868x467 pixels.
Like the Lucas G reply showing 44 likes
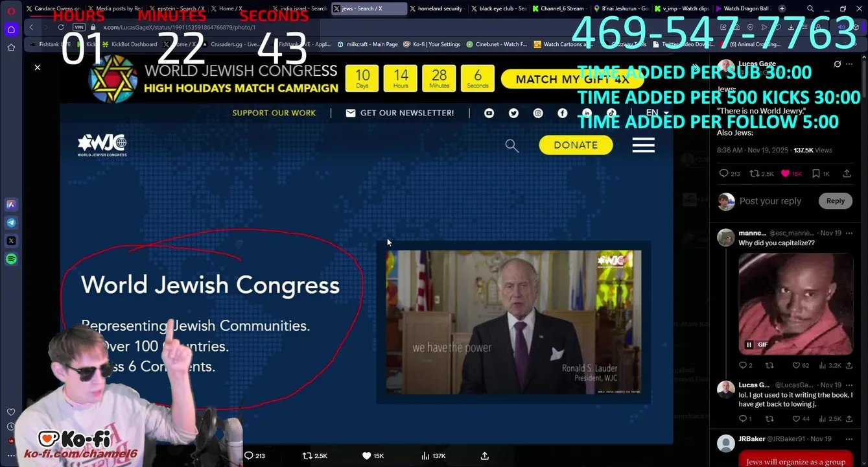click(800, 418)
